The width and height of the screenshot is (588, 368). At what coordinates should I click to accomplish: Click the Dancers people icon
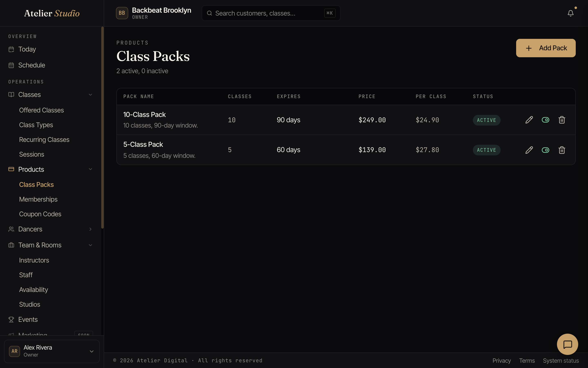(x=11, y=229)
